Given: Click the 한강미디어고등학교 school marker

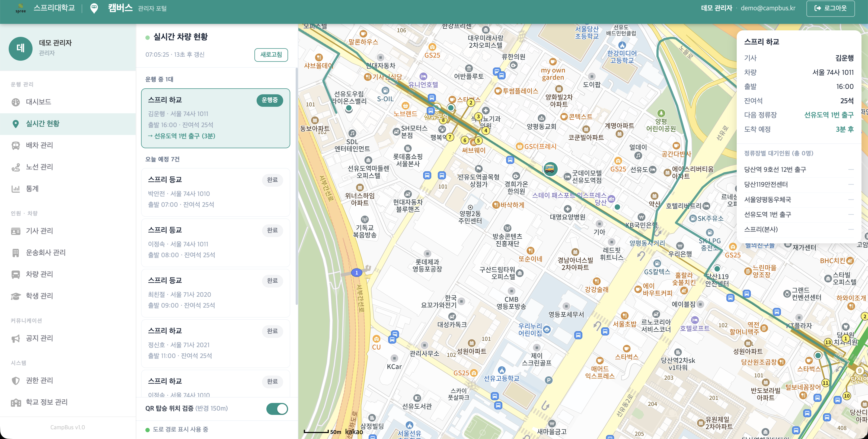Looking at the screenshot, I should (622, 45).
